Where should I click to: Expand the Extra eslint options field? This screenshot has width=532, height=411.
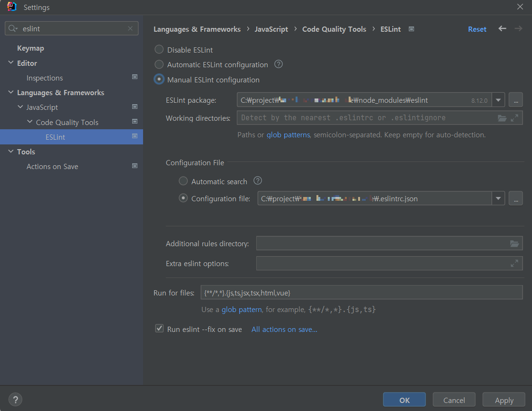click(x=514, y=263)
